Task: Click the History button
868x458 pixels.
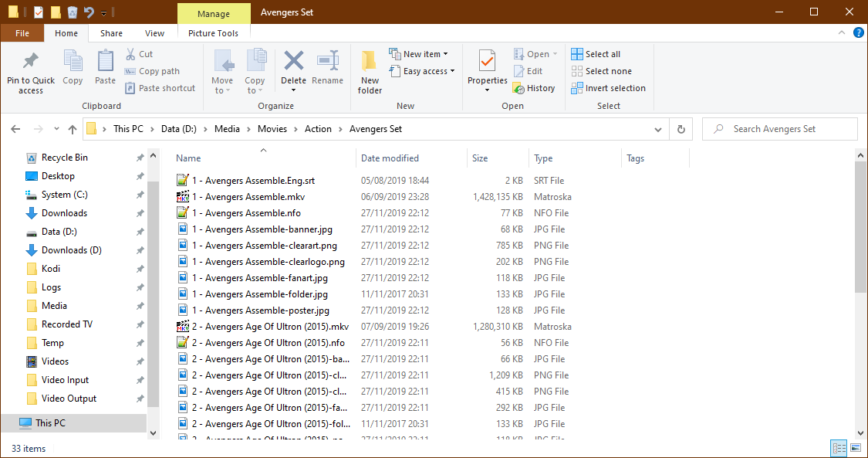Action: coord(534,88)
